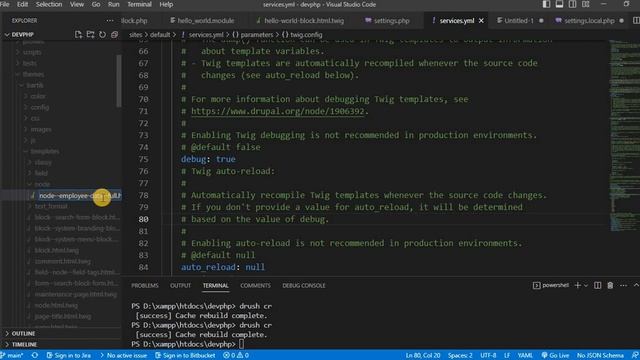Screen dimensions: 640x360
Task: Open terminal panel more actions
Action: coord(623,285)
